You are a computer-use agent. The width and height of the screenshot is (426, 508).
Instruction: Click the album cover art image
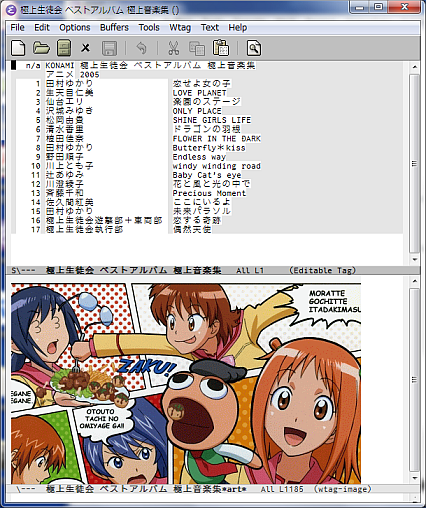(186, 383)
